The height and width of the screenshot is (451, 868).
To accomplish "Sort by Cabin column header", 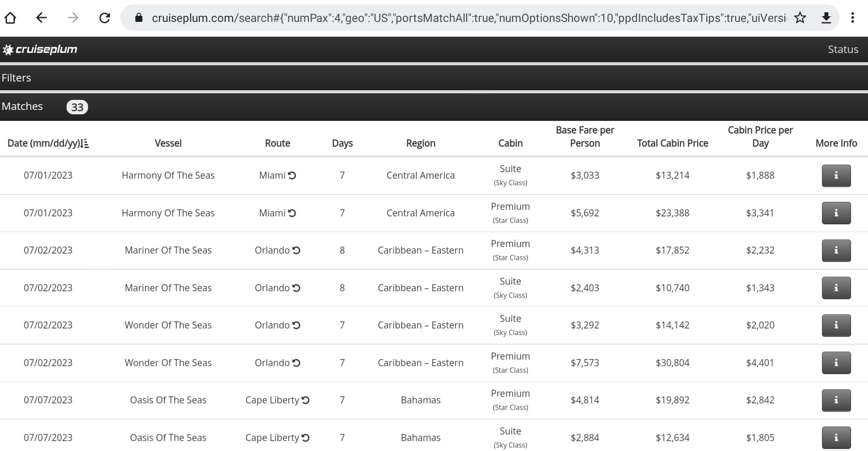I will [x=510, y=143].
